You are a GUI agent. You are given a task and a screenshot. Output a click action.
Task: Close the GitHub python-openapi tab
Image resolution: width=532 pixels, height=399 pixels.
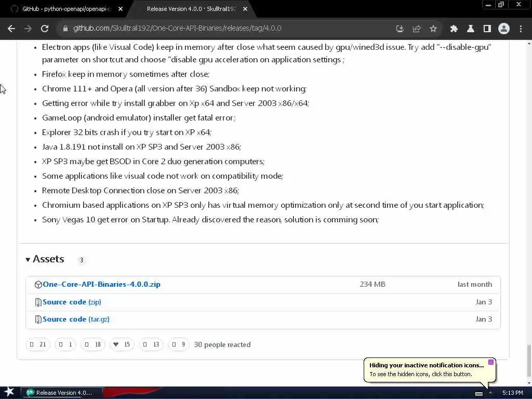[x=121, y=9]
